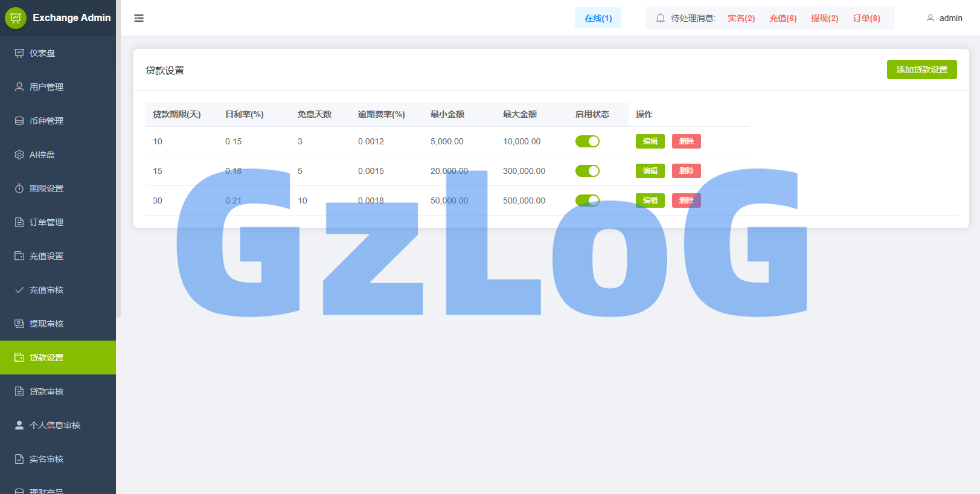The width and height of the screenshot is (980, 494).
Task: Open 仪表盘 dashboard icon in sidebar
Action: pos(19,53)
